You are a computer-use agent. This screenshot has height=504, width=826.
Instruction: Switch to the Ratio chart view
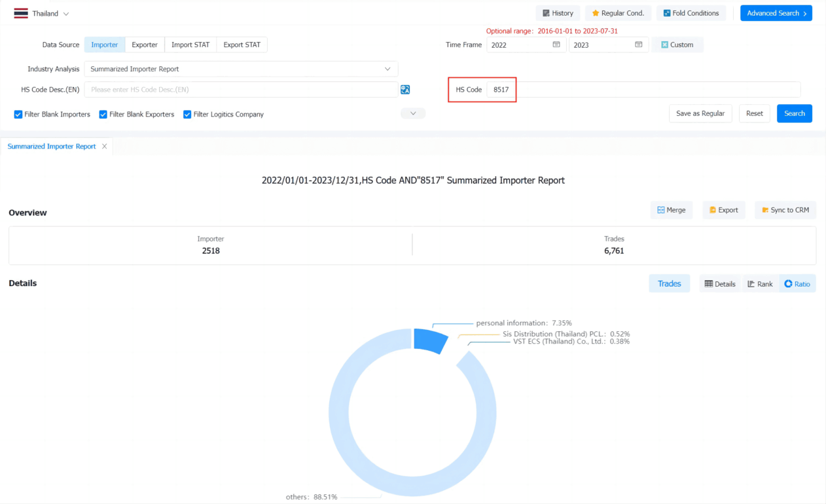coord(797,284)
